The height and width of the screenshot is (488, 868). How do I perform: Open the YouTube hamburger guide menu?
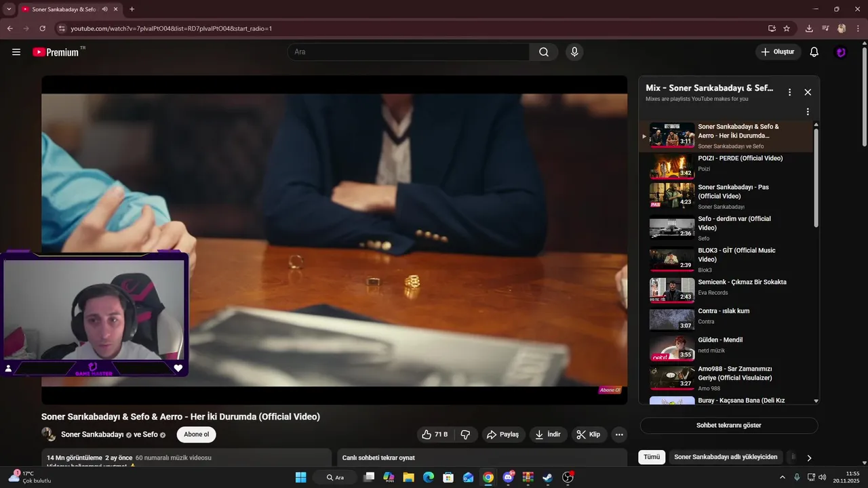tap(16, 52)
